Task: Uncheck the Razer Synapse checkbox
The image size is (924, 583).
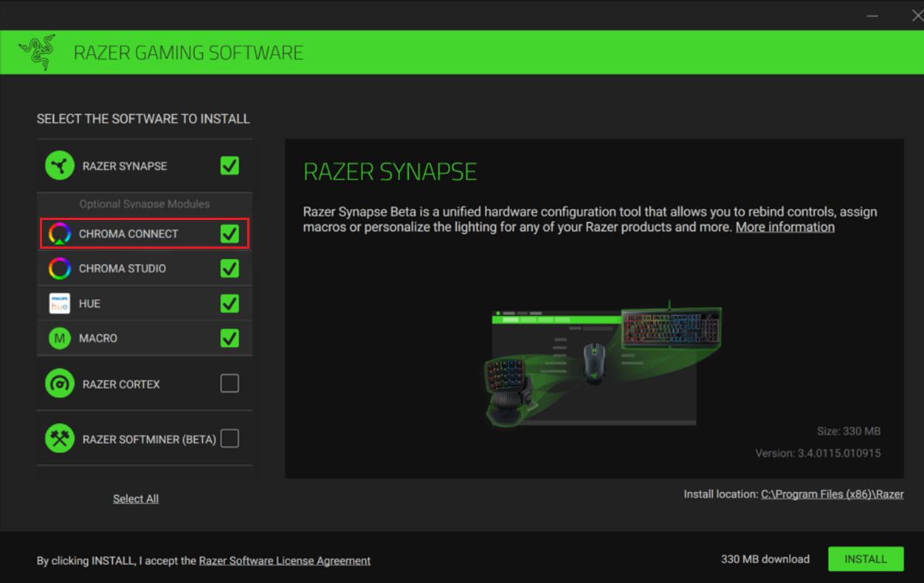Action: tap(230, 165)
